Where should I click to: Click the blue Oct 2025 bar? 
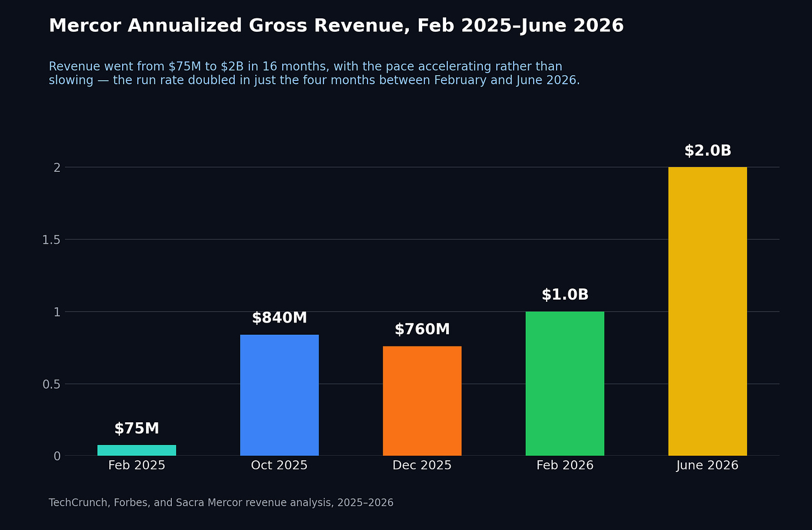pyautogui.click(x=279, y=395)
